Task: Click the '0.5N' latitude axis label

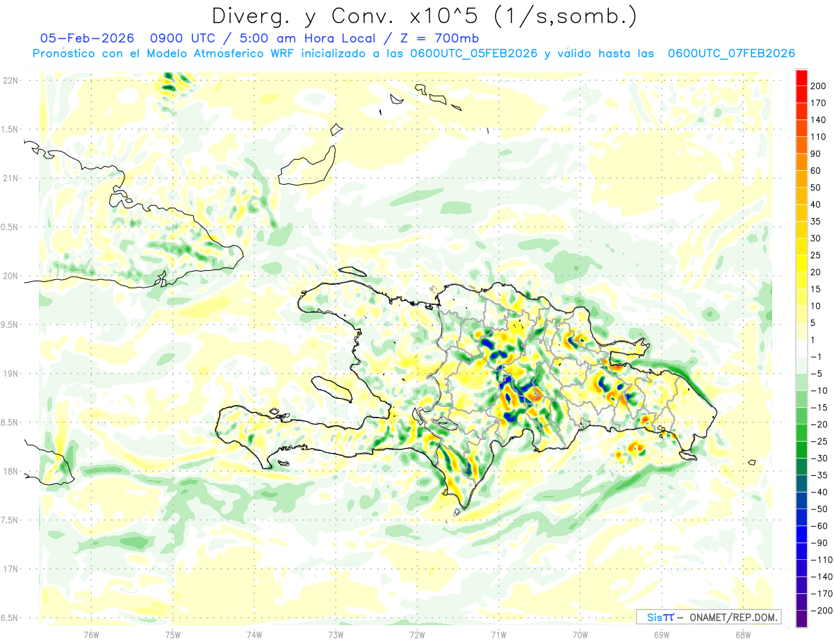Action: (x=10, y=227)
